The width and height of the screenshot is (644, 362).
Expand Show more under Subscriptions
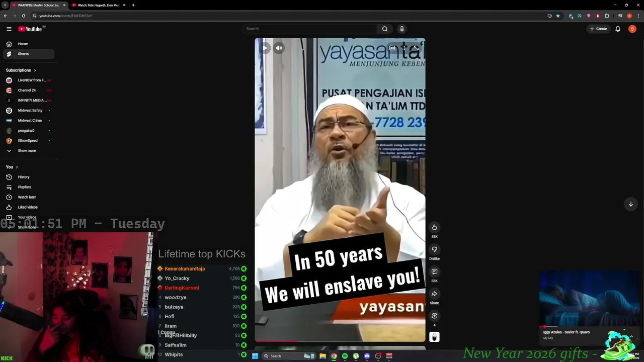pos(28,151)
